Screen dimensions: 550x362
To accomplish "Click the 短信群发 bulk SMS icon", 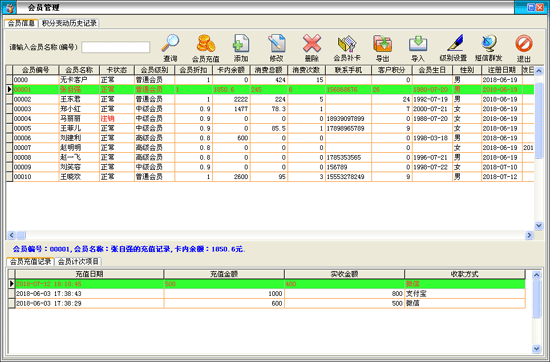I will click(x=489, y=43).
